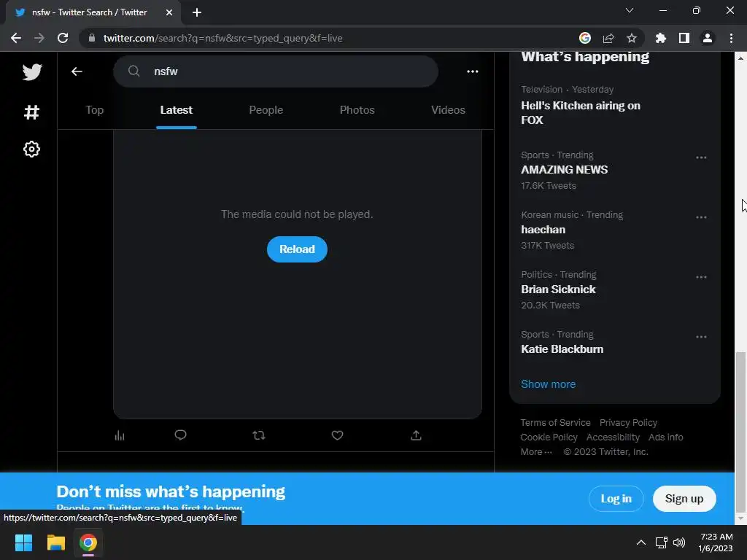Open the Katie Blackburn trend
This screenshot has width=747, height=560.
coord(614,342)
